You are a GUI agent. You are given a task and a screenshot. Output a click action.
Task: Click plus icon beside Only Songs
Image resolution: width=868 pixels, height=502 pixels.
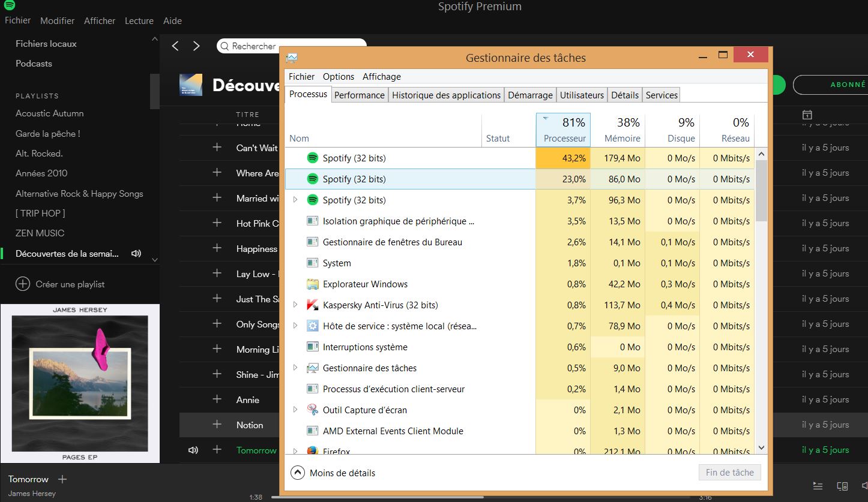tap(217, 324)
